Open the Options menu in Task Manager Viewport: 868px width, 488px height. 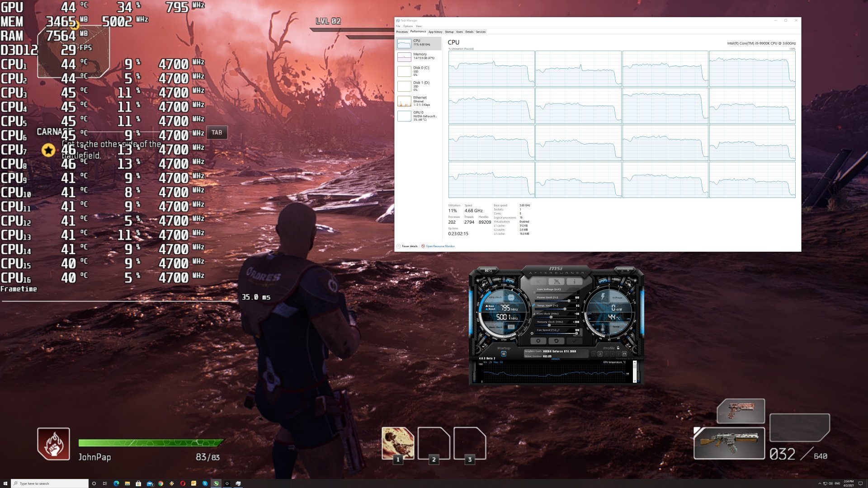[x=408, y=26]
